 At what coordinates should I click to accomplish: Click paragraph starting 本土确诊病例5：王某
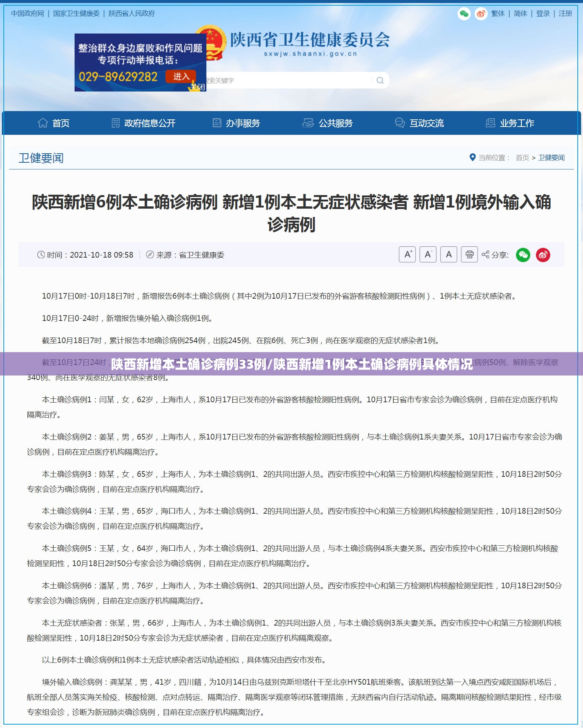click(x=292, y=556)
